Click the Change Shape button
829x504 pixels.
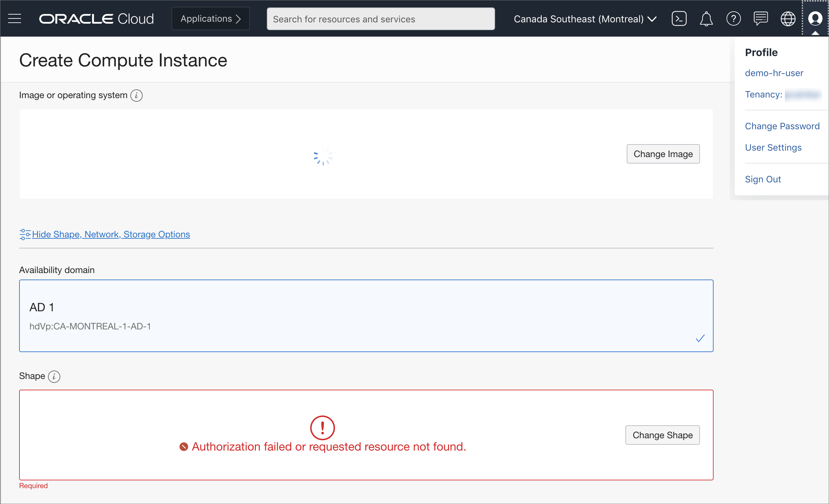662,435
